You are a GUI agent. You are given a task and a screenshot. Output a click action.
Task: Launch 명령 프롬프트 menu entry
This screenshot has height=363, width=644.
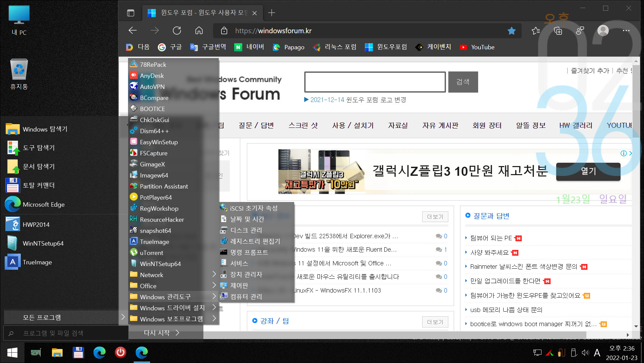click(x=257, y=252)
